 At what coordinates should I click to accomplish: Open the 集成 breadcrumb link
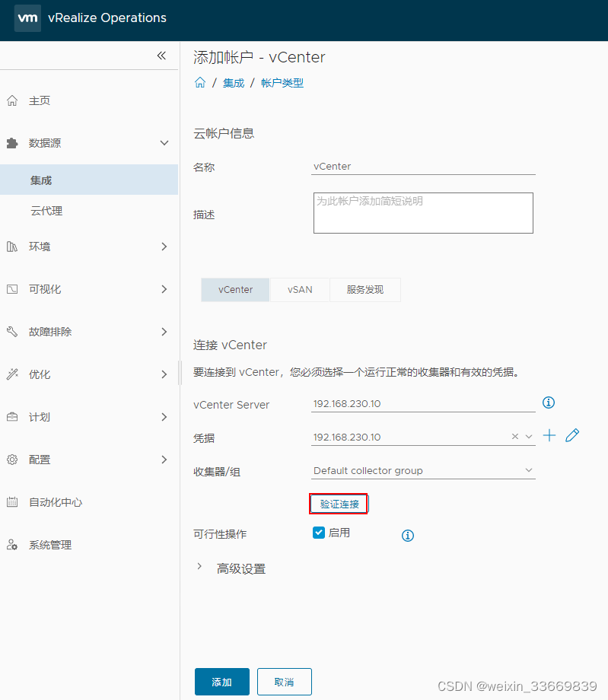pyautogui.click(x=234, y=83)
